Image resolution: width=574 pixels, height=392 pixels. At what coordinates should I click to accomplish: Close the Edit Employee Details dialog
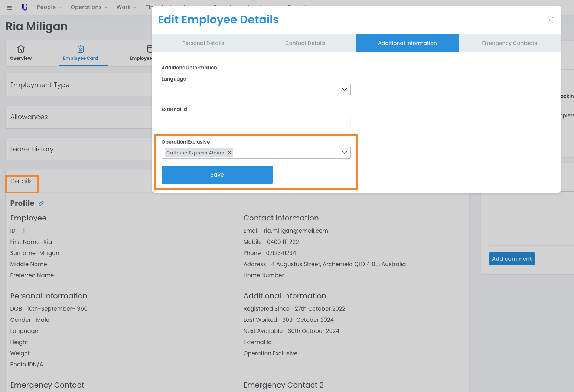click(550, 20)
